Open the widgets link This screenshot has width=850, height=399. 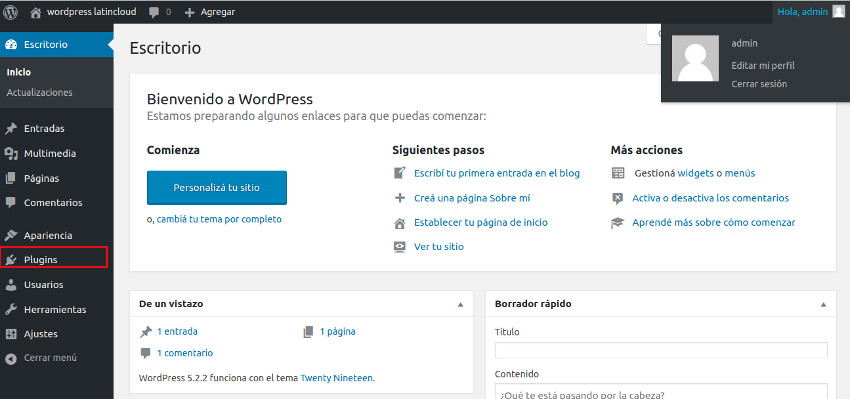[696, 173]
